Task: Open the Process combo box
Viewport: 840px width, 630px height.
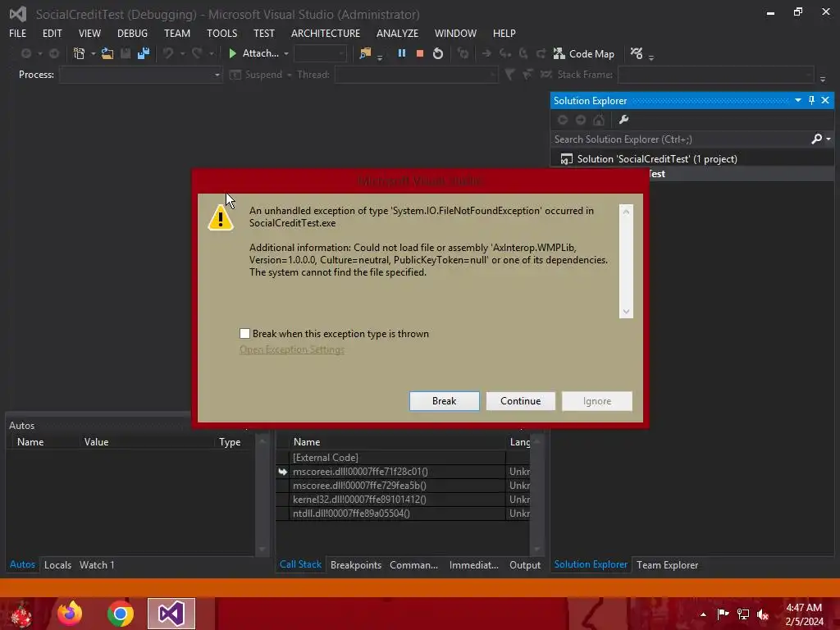Action: point(141,75)
